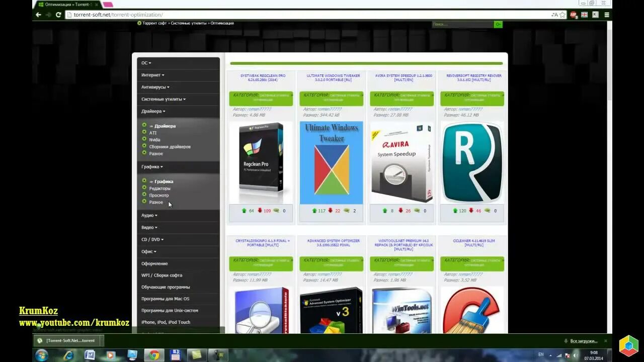The width and height of the screenshot is (644, 362).
Task: Click the Registry Reviver R logo image
Action: (x=472, y=163)
